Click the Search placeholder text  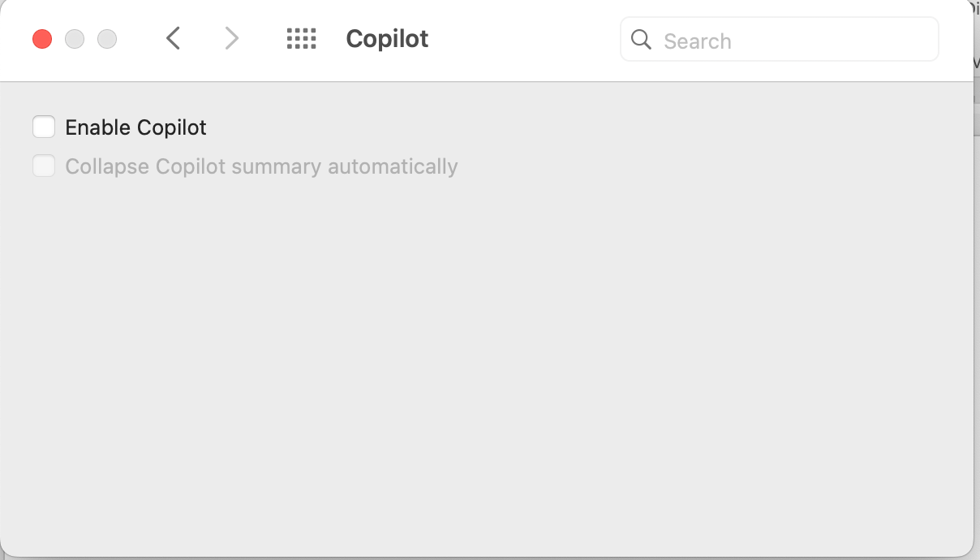(697, 41)
